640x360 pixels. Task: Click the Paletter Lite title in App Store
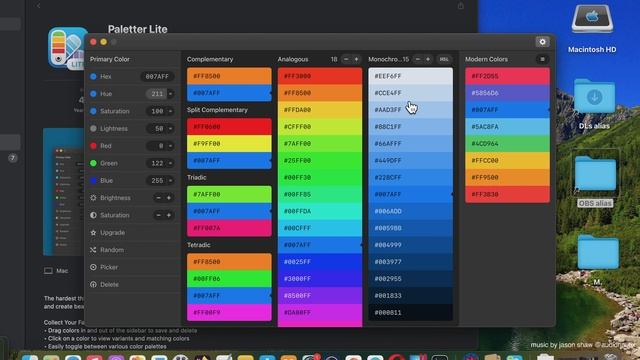(138, 29)
